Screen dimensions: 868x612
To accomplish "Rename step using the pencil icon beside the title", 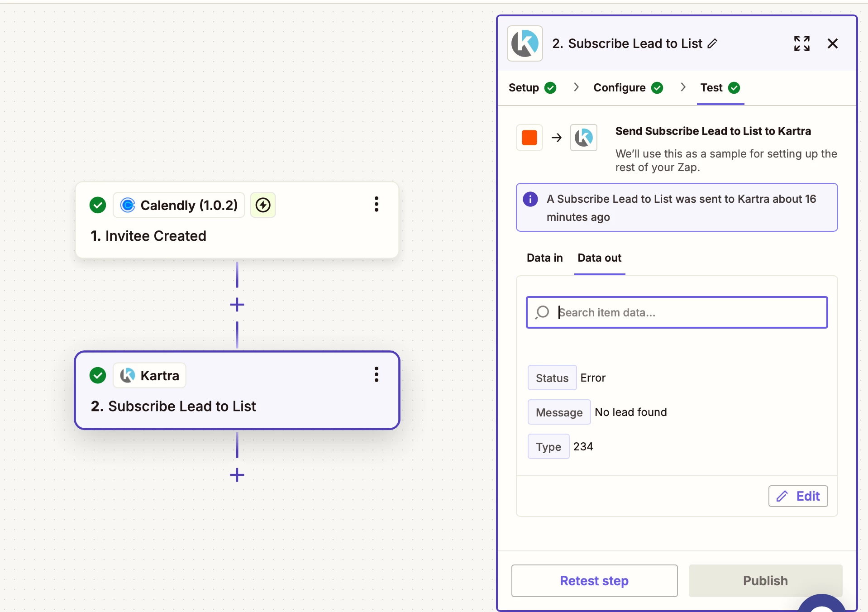I will pos(713,43).
